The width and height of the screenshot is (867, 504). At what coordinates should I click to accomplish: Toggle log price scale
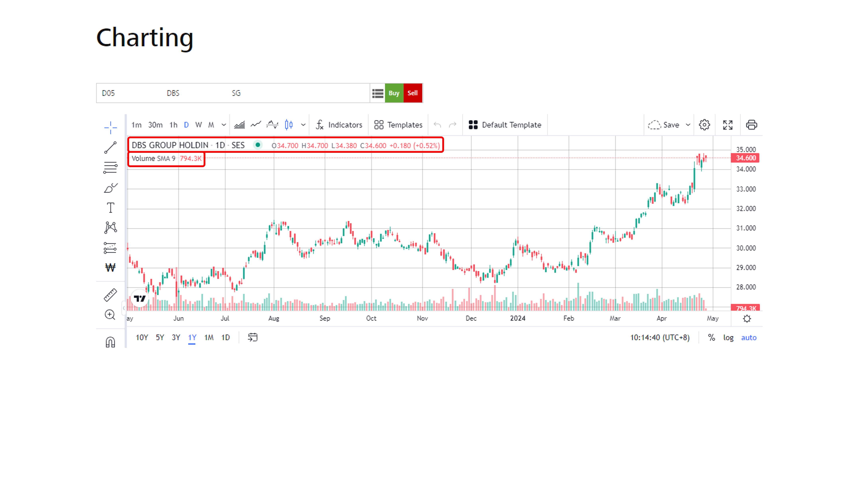(728, 337)
